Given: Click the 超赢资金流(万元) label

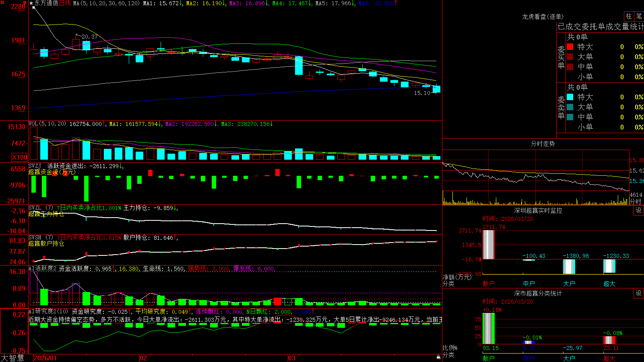Looking at the screenshot, I should [x=52, y=172].
